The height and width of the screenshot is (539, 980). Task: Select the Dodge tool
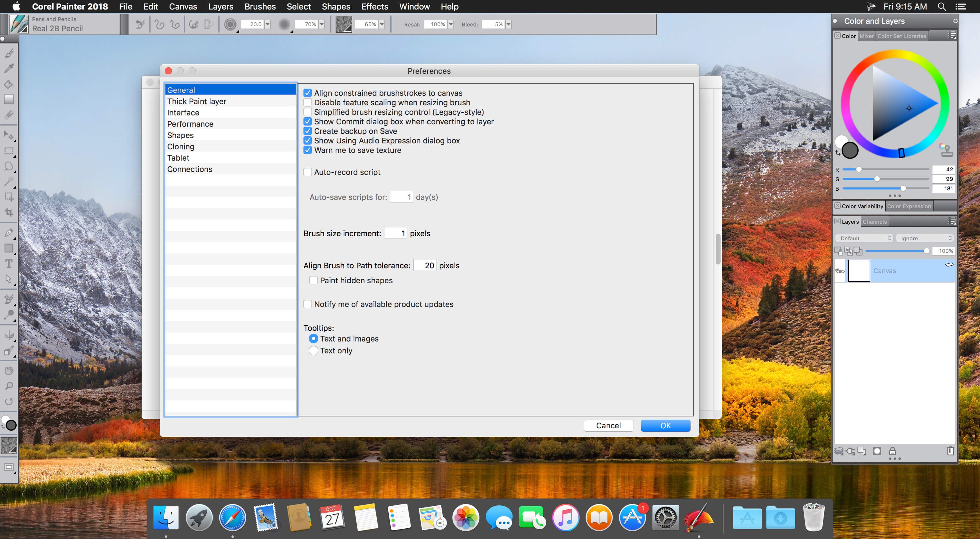pos(9,315)
